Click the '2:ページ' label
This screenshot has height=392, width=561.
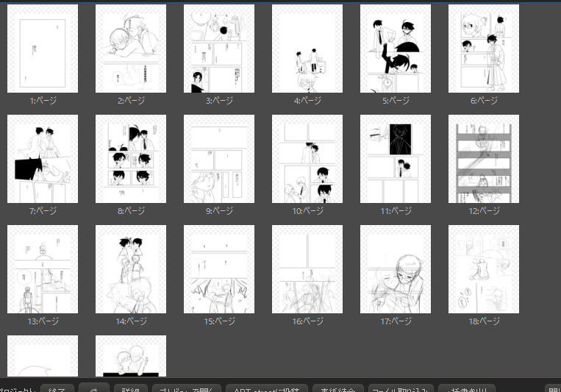click(132, 101)
